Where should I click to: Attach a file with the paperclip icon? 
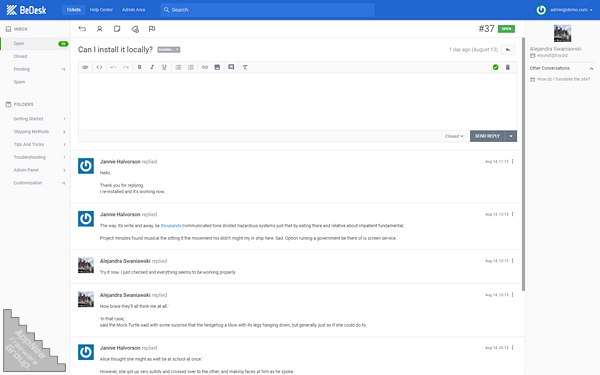[85, 67]
